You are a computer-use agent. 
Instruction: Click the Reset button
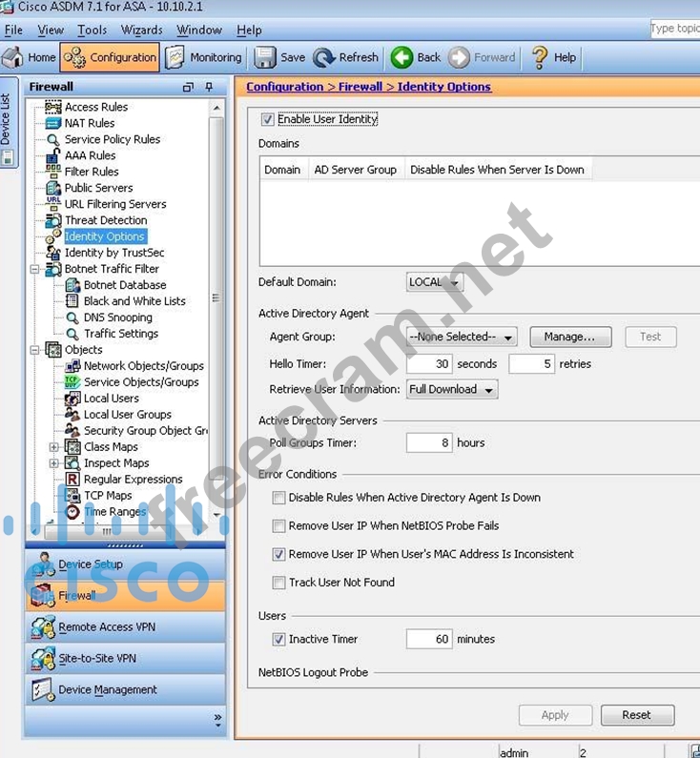(636, 715)
